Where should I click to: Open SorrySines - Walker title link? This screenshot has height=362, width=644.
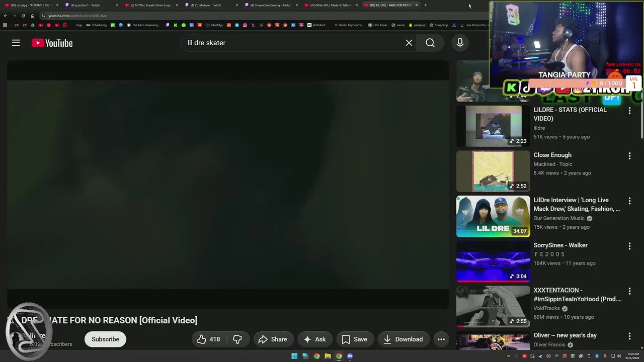560,245
